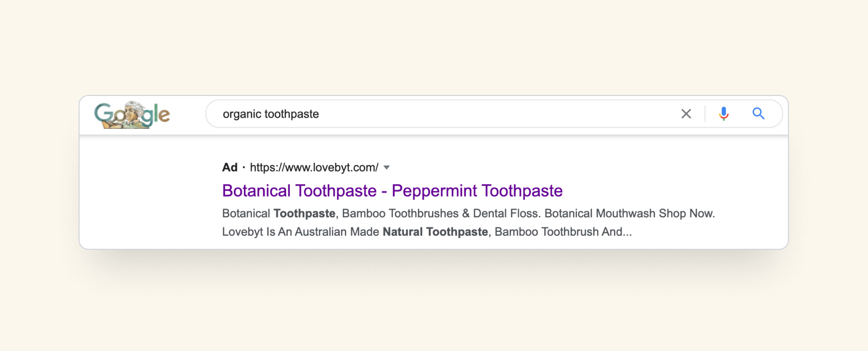Click the https://www.lovebyt.com/ ad URL
This screenshot has height=351, width=868.
pyautogui.click(x=314, y=168)
